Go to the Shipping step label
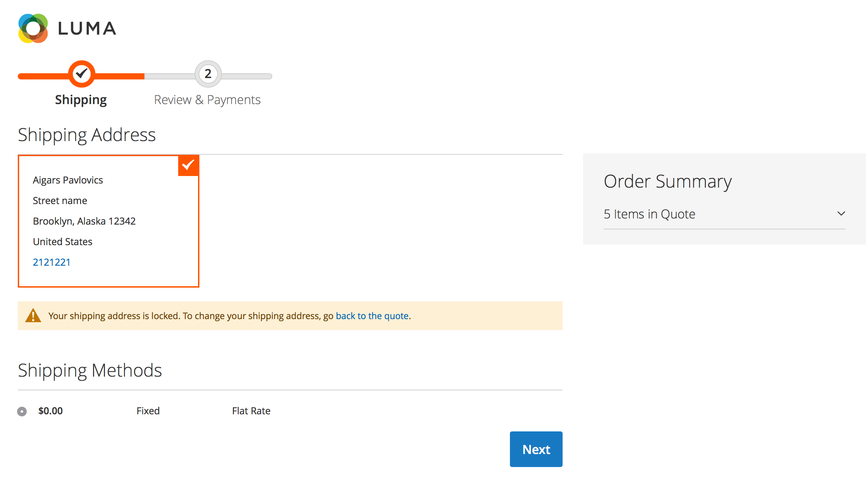The image size is (868, 504). tap(81, 100)
